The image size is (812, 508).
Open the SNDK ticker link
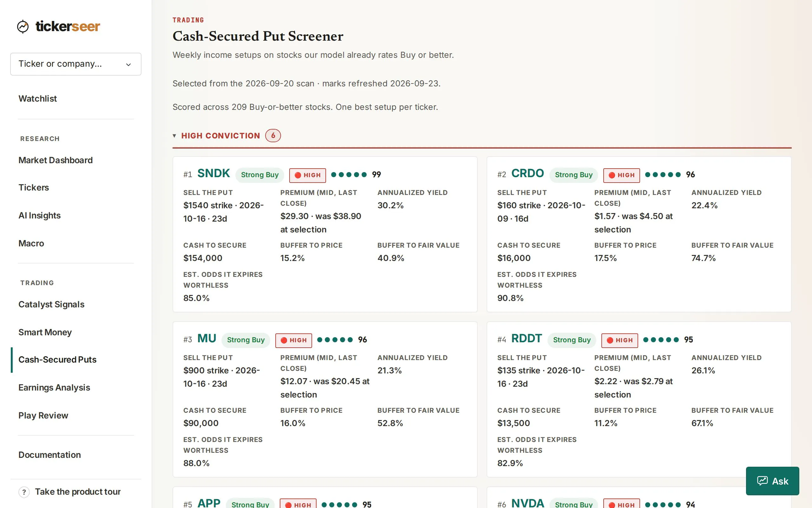click(213, 173)
